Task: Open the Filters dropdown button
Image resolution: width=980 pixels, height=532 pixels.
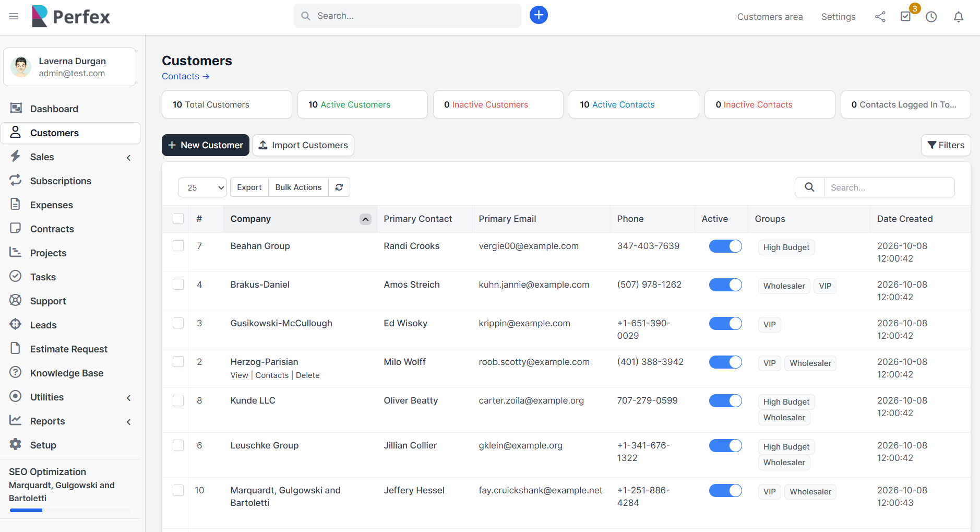Action: click(x=946, y=145)
